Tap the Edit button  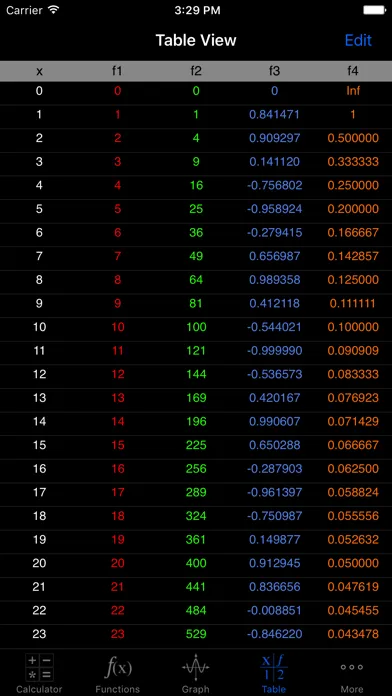pos(358,40)
